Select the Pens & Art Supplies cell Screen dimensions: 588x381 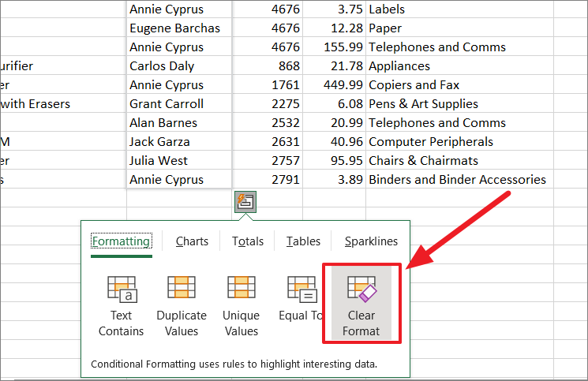(x=459, y=104)
